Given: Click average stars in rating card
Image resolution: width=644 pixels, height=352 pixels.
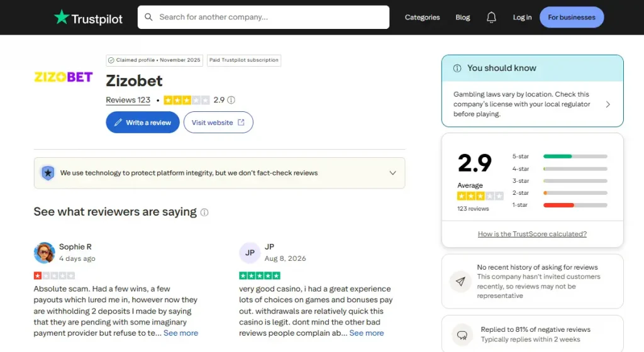Looking at the screenshot, I should pyautogui.click(x=480, y=196).
